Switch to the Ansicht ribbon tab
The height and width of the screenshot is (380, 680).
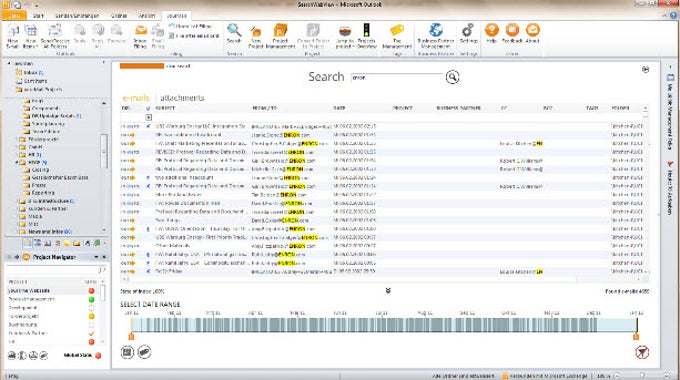click(x=147, y=16)
